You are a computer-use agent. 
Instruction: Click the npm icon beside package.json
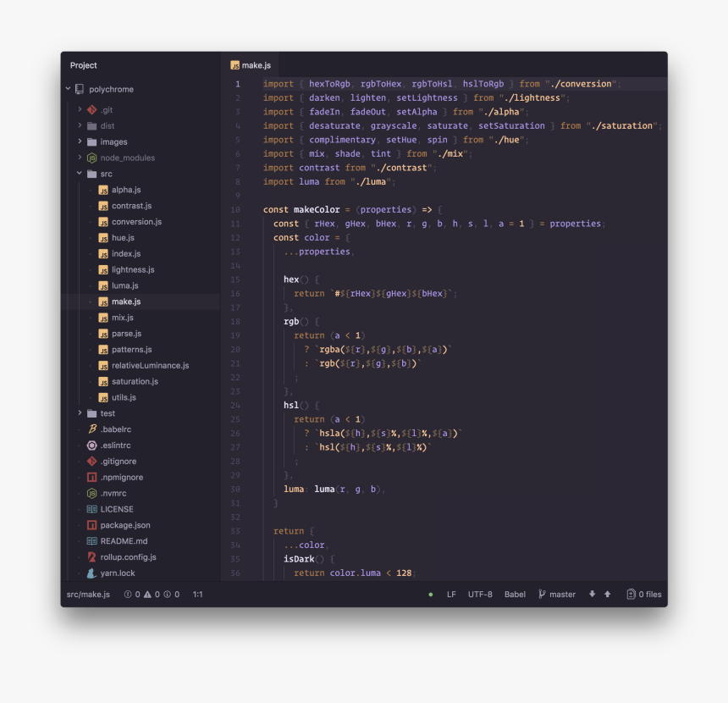coord(92,525)
